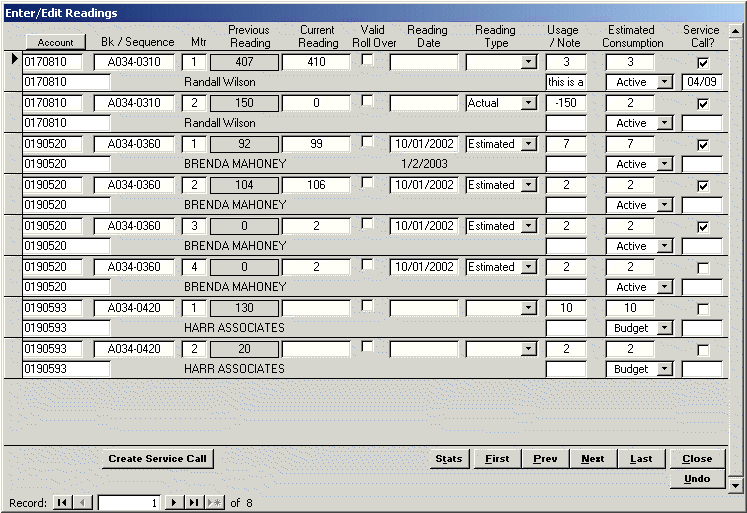747x513 pixels.
Task: Click Usage field showing -150
Action: click(x=566, y=103)
